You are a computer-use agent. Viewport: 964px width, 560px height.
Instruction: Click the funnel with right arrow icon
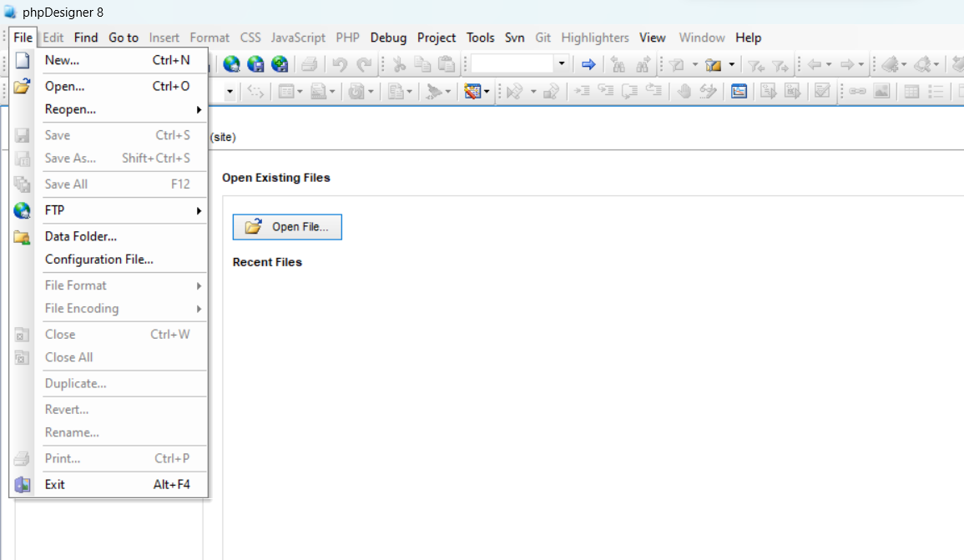pos(780,64)
